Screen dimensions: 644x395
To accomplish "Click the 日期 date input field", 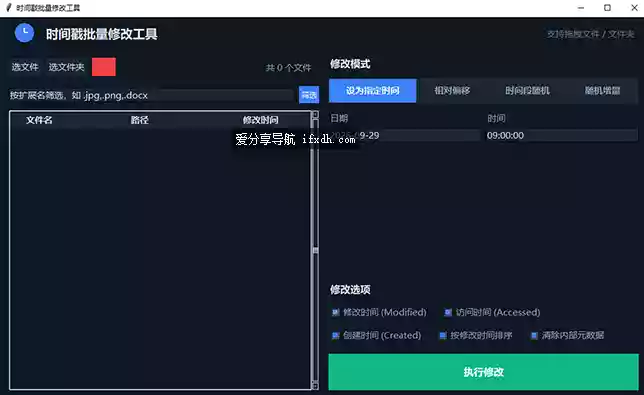I will click(x=405, y=135).
